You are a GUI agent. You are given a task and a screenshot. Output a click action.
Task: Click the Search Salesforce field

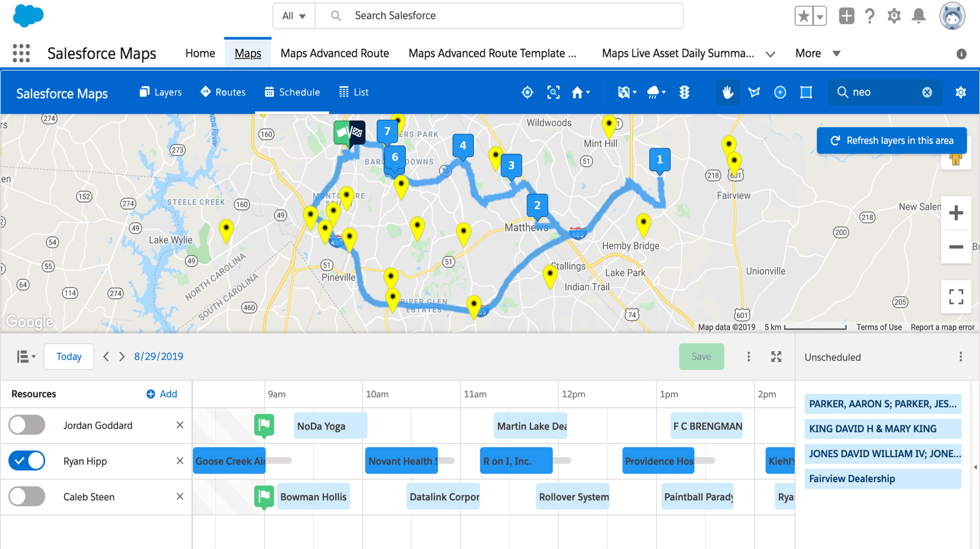tap(499, 16)
